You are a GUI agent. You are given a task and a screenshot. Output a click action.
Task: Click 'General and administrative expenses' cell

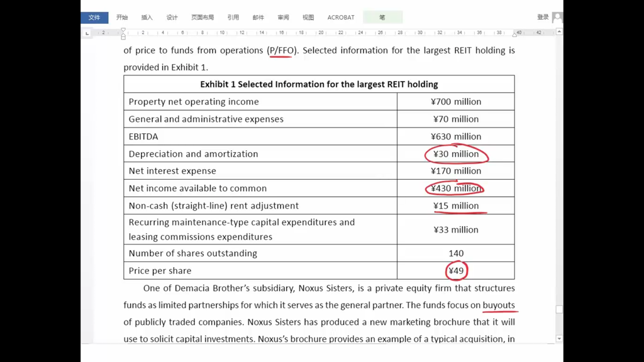[x=260, y=119]
